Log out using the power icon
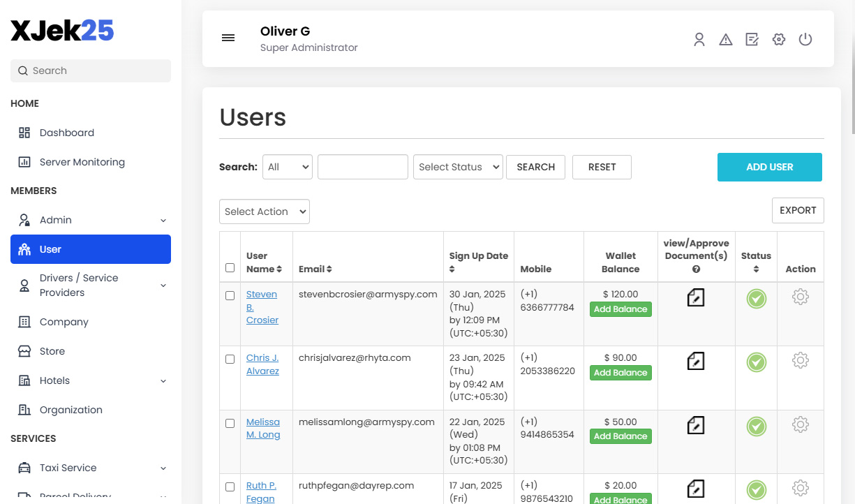The image size is (855, 504). click(x=805, y=39)
